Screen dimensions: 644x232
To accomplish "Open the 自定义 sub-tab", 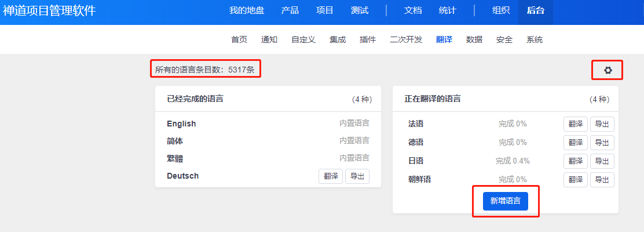I will click(x=303, y=40).
